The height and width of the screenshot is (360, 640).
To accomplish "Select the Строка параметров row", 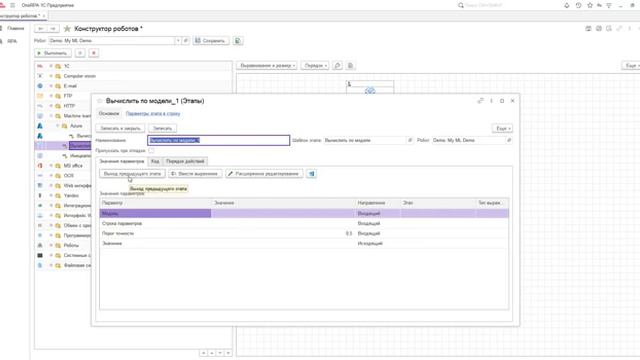I will point(304,224).
